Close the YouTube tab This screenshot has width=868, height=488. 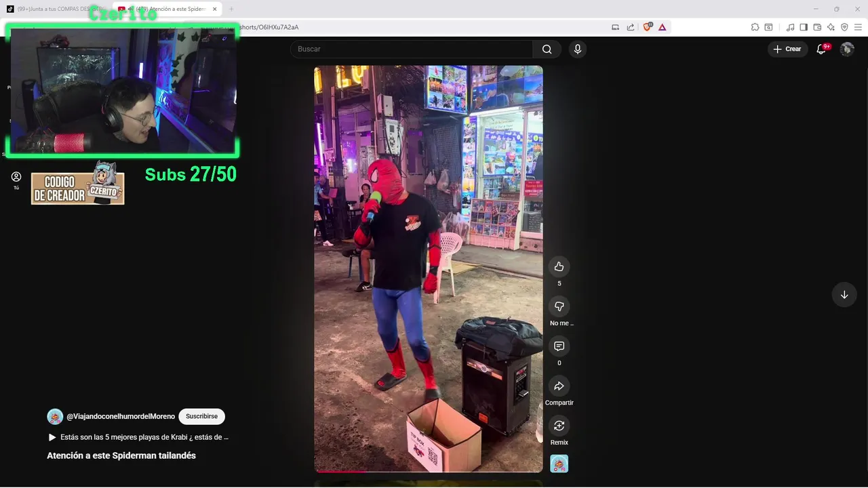click(x=215, y=9)
